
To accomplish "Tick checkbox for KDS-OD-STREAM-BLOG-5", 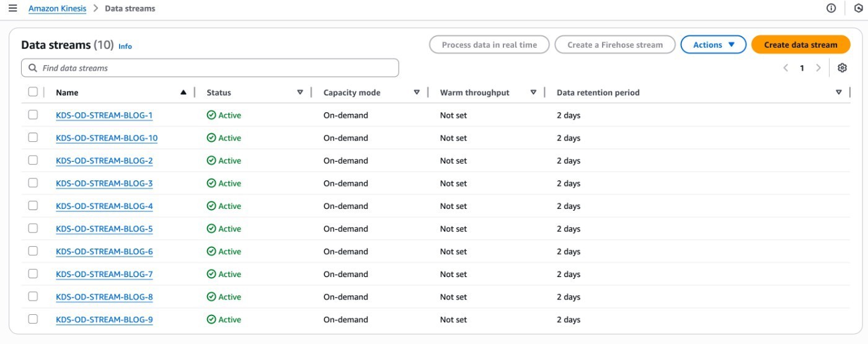I will point(33,228).
